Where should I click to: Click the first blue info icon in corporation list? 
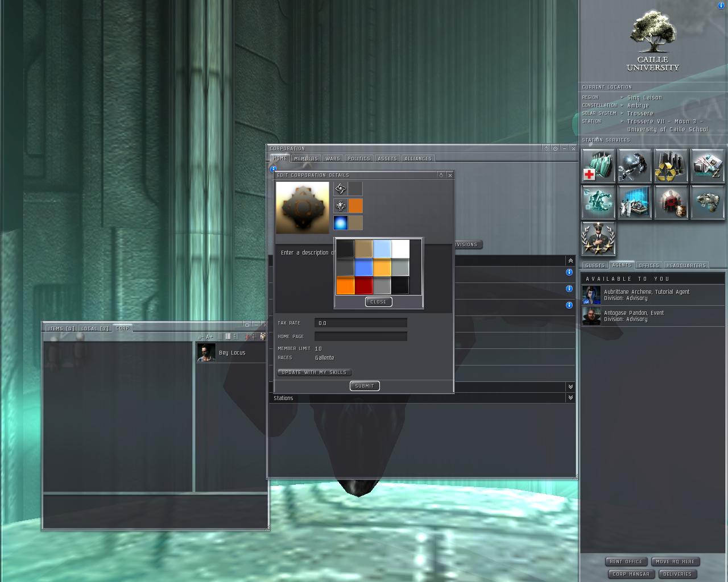pyautogui.click(x=569, y=272)
